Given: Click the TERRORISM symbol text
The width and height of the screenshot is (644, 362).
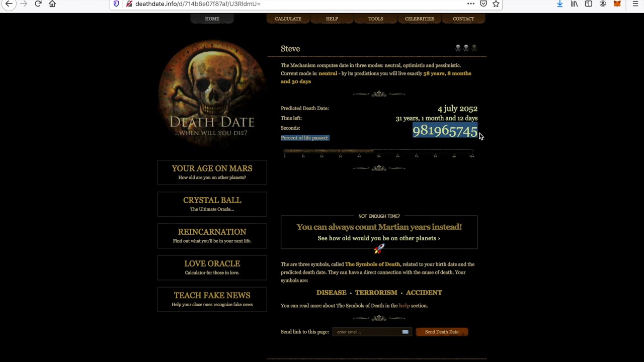Looking at the screenshot, I should pyautogui.click(x=376, y=293).
